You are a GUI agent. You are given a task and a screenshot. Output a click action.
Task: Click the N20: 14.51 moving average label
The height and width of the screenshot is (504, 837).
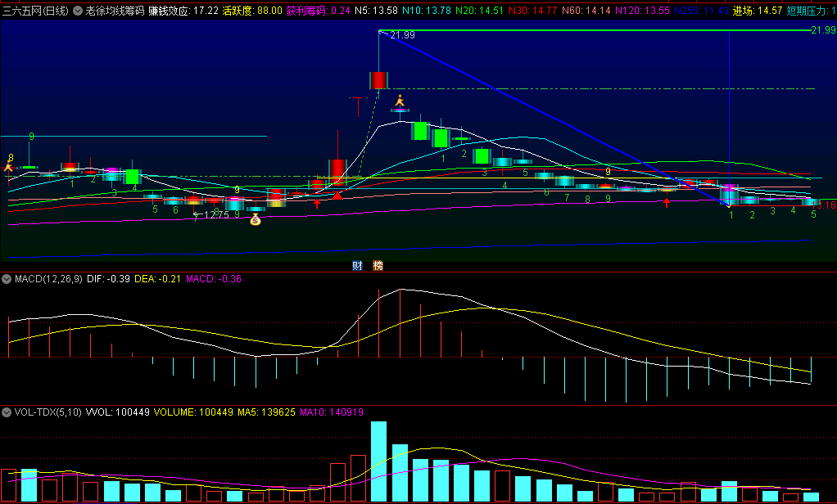(479, 11)
